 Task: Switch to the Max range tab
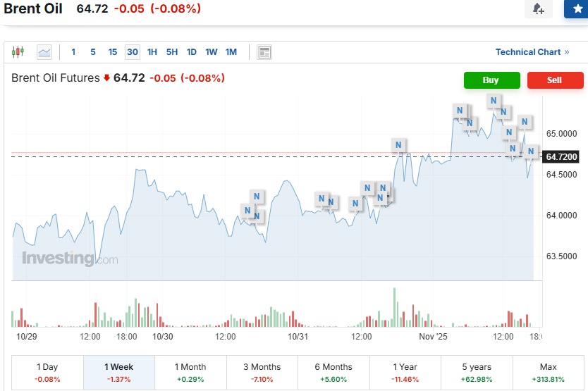[x=549, y=373]
